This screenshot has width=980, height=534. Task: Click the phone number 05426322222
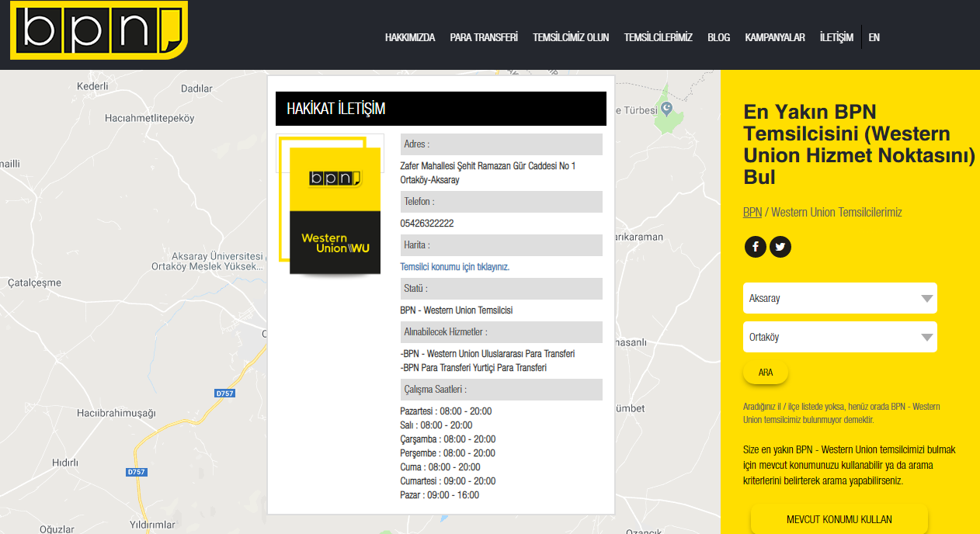427,223
